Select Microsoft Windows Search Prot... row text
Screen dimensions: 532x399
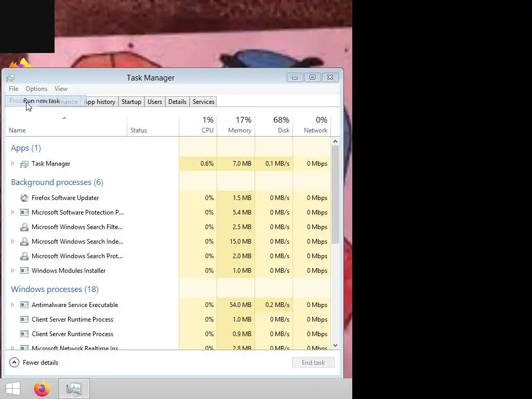tap(77, 256)
